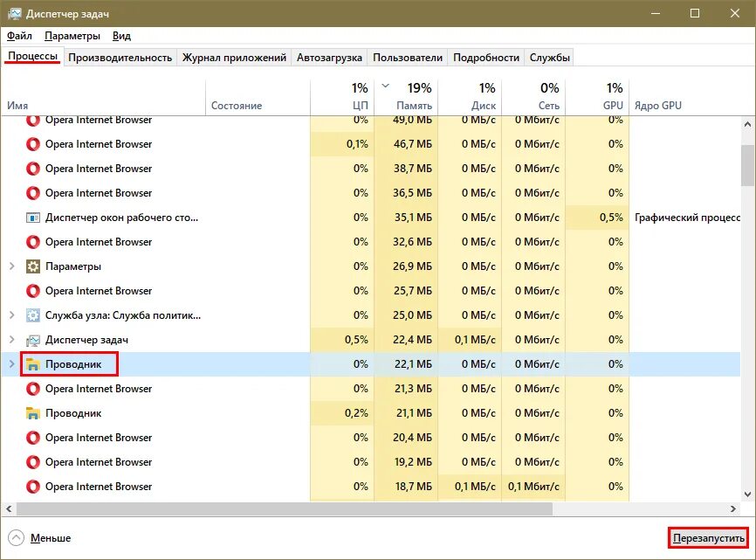The image size is (756, 560).
Task: Click the Opera icon in the 21,3 МБ row
Action: tap(33, 389)
